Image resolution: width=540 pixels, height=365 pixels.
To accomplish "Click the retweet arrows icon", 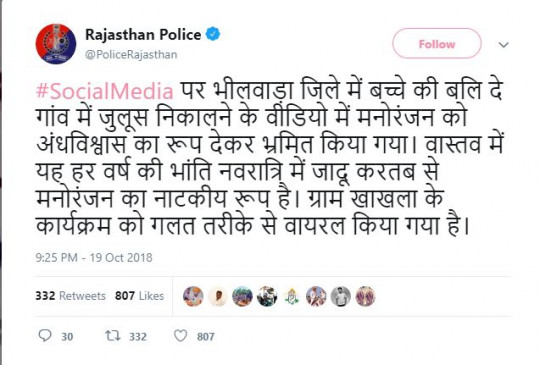I will pyautogui.click(x=113, y=335).
